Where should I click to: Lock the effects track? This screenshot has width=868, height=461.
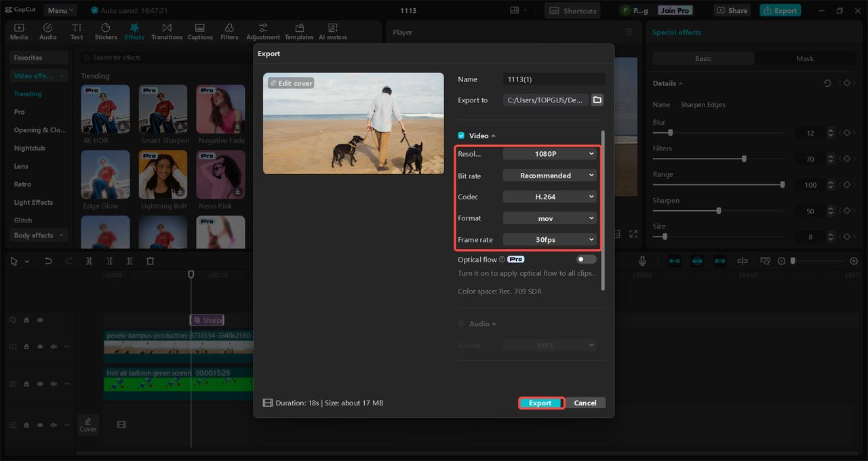[26, 320]
